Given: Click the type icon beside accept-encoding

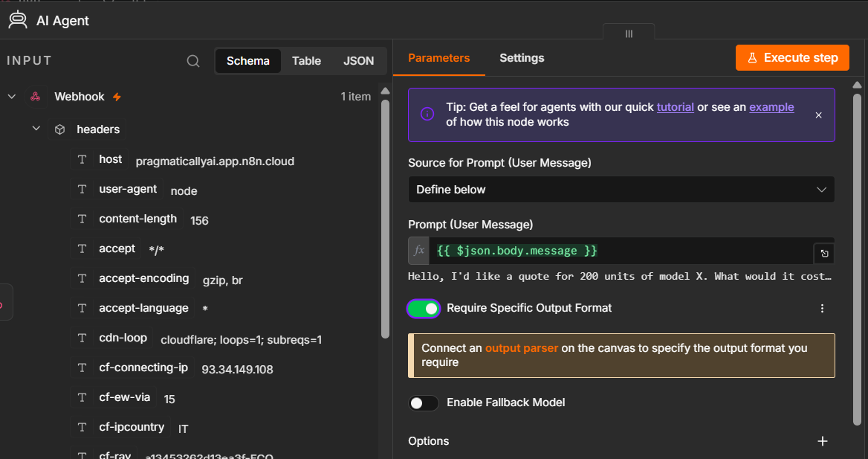Looking at the screenshot, I should coord(82,278).
